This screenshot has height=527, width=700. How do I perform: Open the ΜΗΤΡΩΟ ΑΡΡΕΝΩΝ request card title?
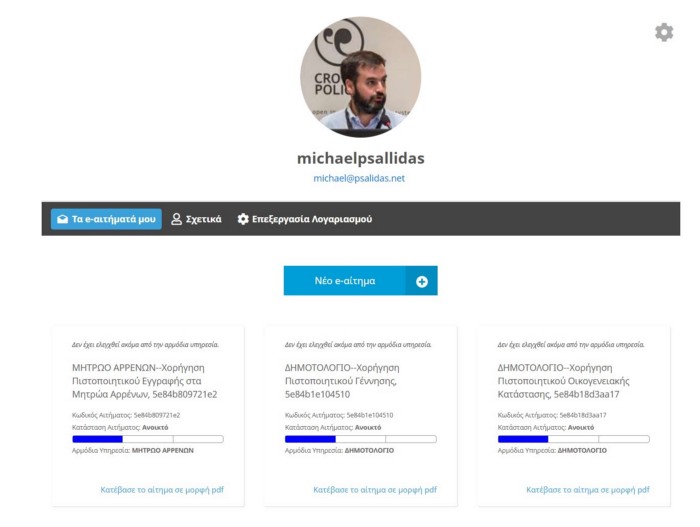tap(145, 381)
